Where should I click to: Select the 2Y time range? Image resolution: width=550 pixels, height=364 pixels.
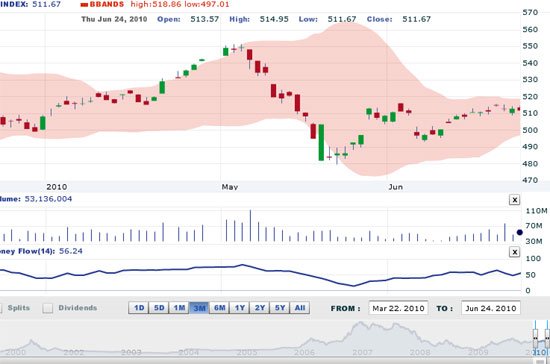pos(260,308)
